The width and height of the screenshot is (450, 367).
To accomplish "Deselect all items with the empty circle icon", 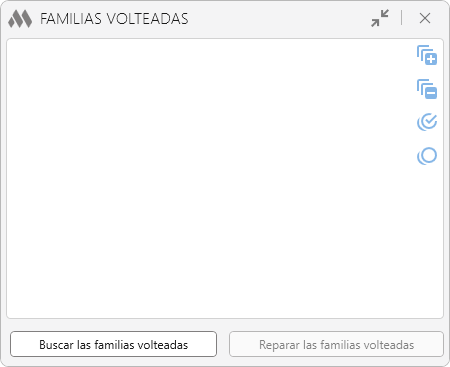I will 427,156.
